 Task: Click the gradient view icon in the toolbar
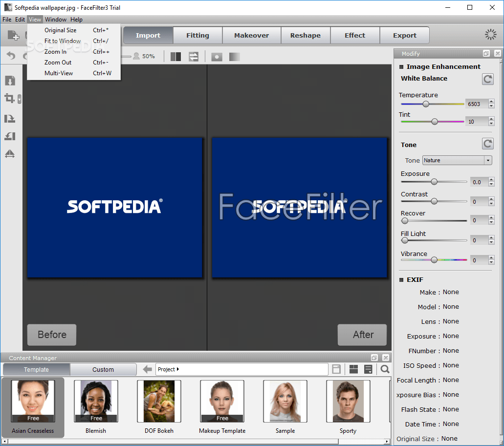coord(234,57)
